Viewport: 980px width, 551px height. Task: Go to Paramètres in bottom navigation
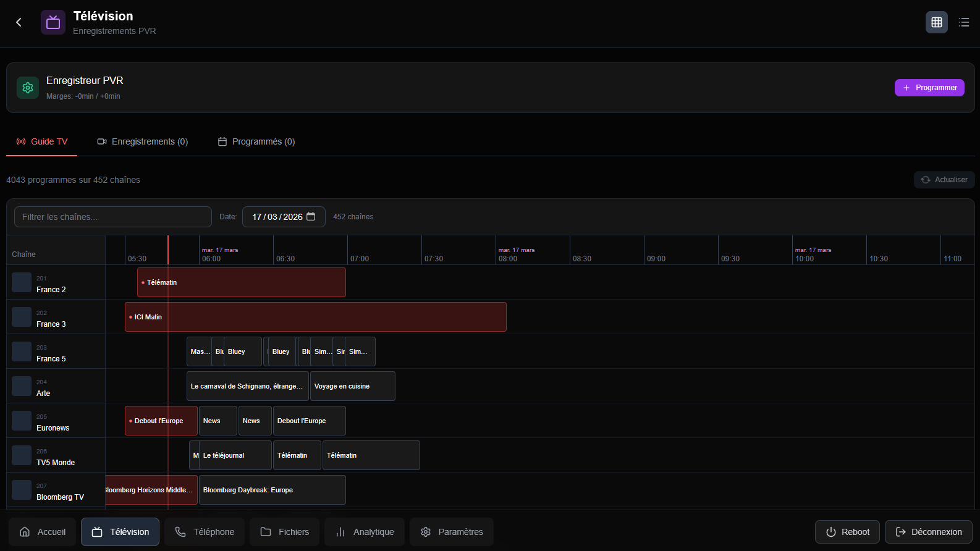(452, 532)
